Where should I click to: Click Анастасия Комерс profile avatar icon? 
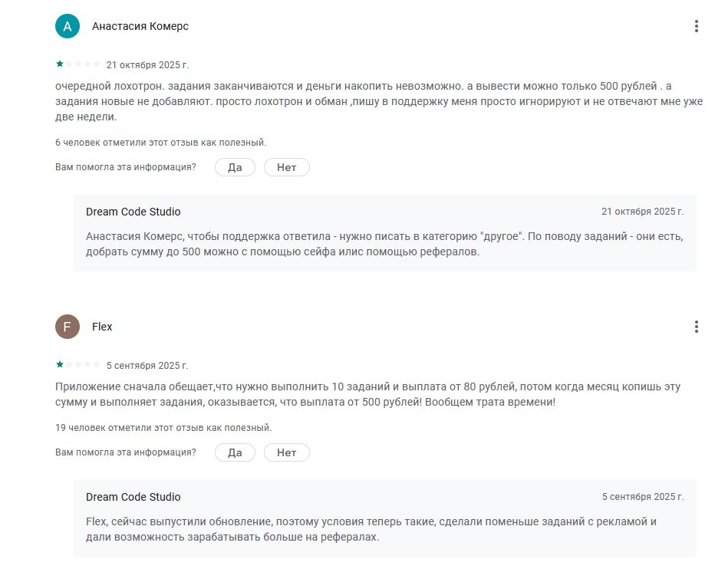pyautogui.click(x=68, y=25)
